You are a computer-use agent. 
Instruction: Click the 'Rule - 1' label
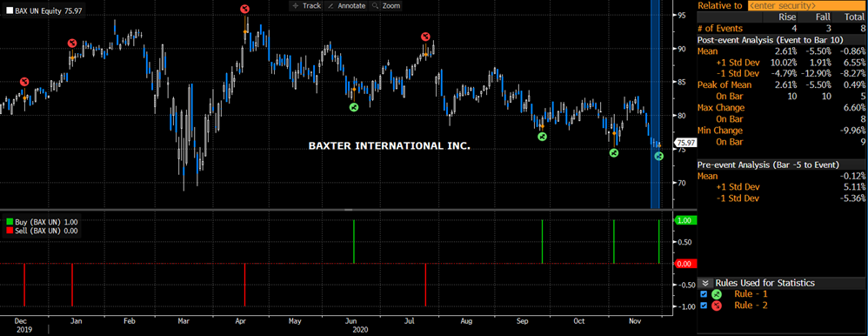pos(751,294)
